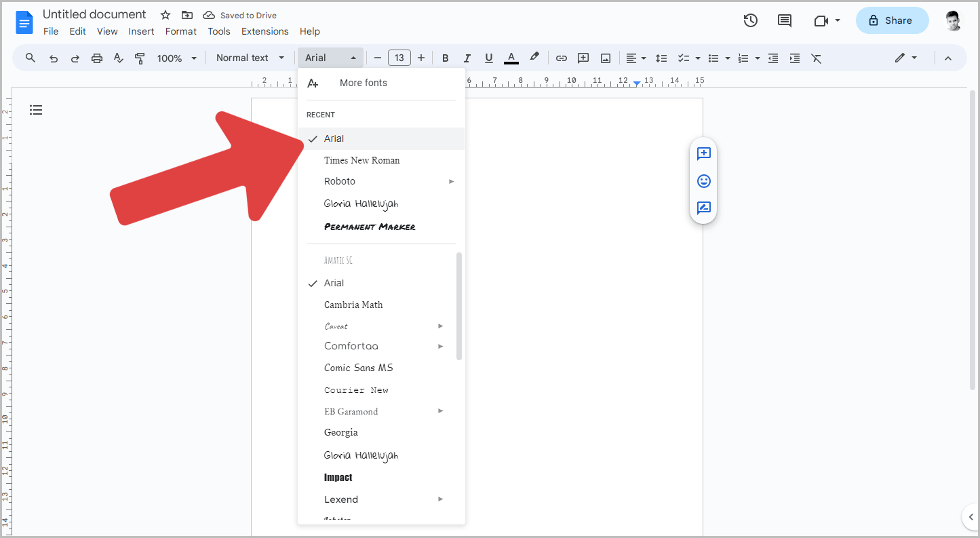
Task: Open line and paragraph spacing
Action: tap(662, 58)
